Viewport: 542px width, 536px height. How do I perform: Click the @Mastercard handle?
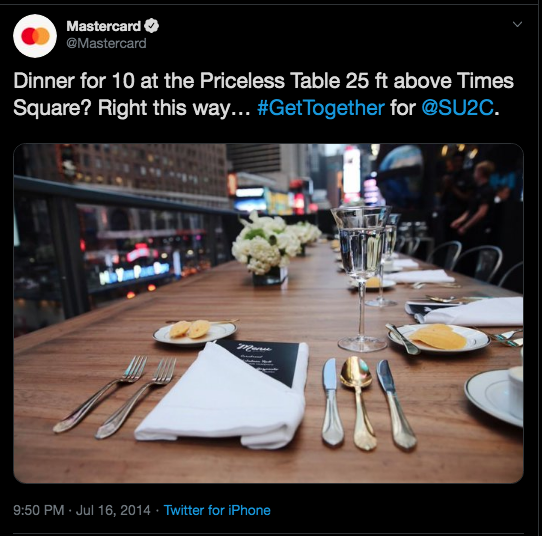tap(106, 44)
